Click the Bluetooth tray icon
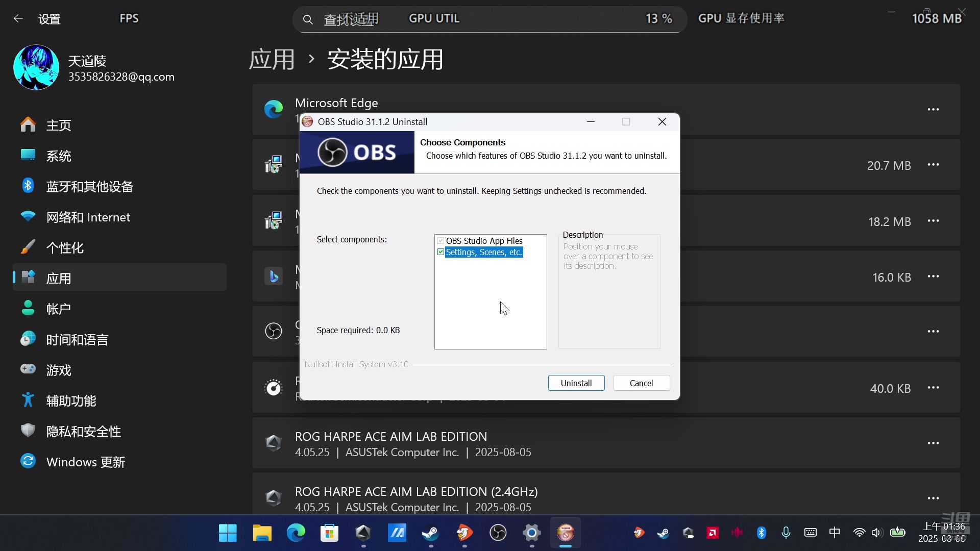 (x=761, y=533)
